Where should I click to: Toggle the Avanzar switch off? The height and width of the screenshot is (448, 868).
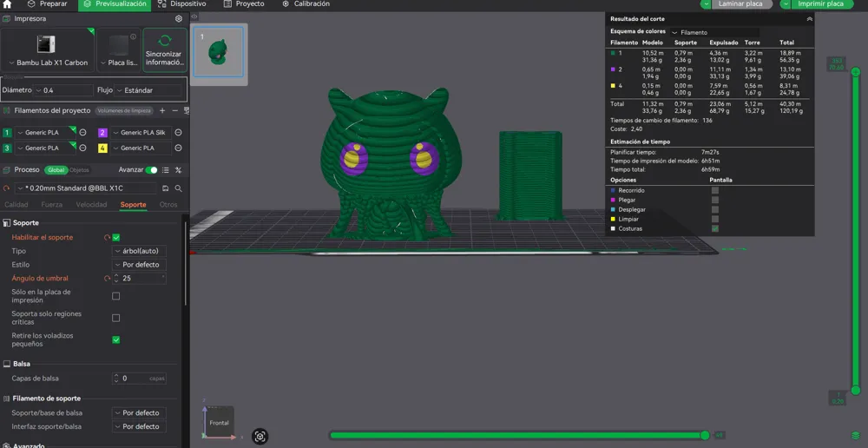(x=151, y=170)
